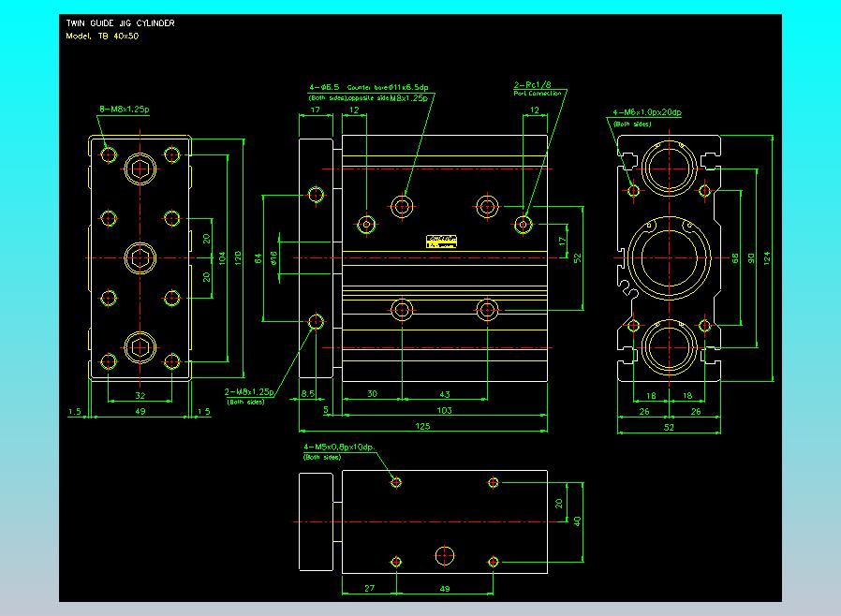Click the '2-M8x1.25p' leader label
Screen dimensions: 841x616
click(x=248, y=391)
